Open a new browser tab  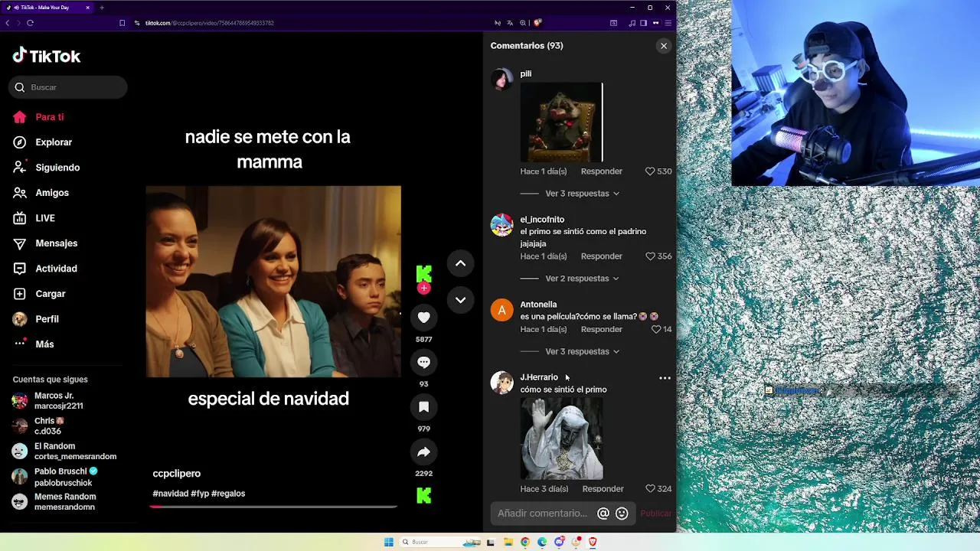[102, 8]
